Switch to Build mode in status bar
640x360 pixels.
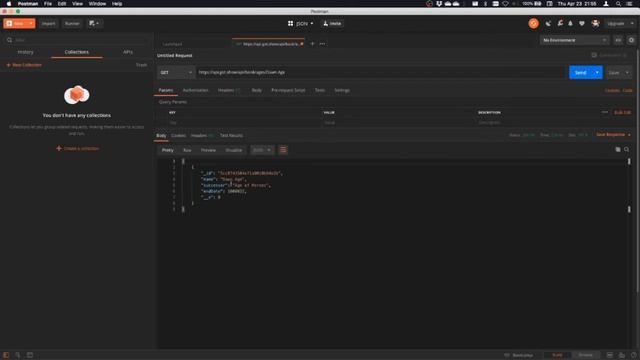557,355
